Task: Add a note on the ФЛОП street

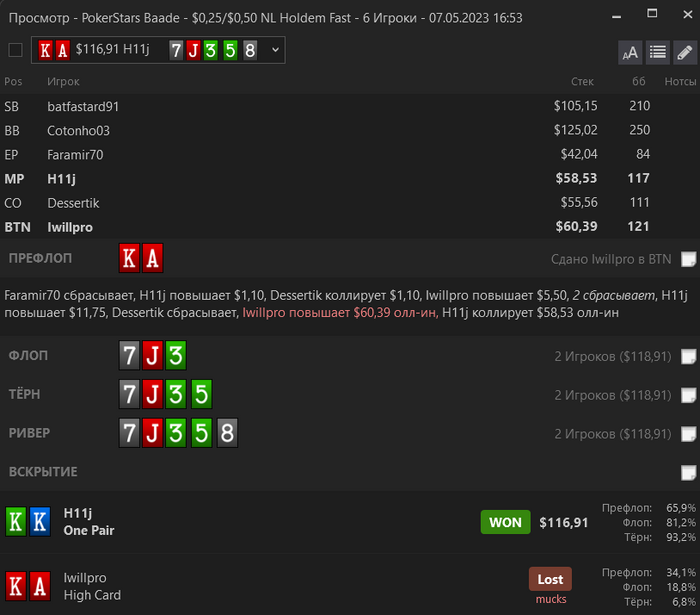Action: pyautogui.click(x=688, y=356)
